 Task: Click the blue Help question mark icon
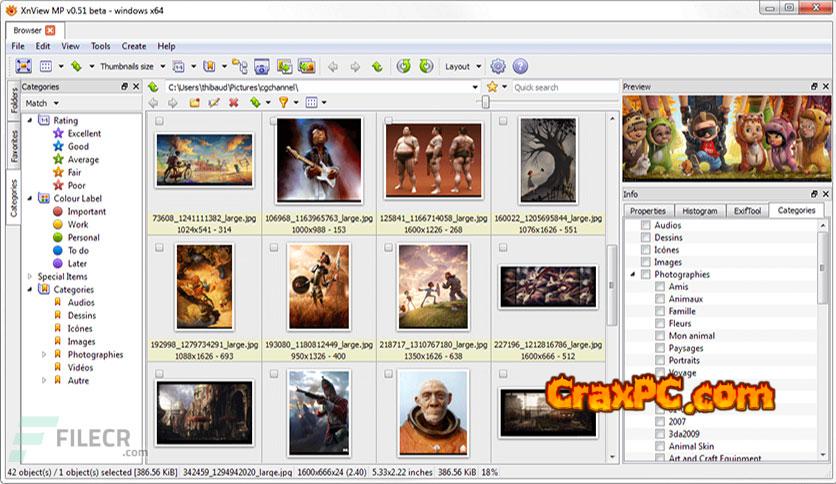(520, 66)
